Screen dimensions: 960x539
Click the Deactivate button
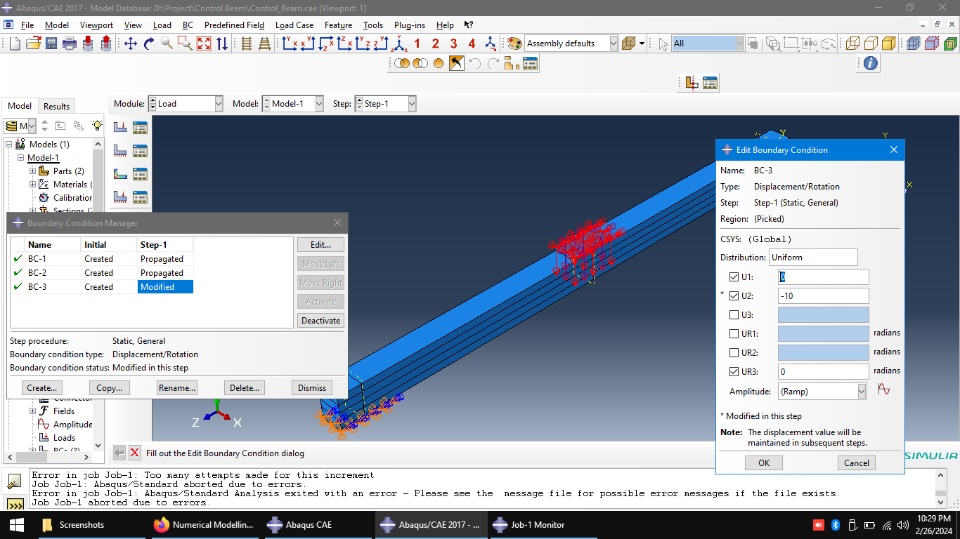pos(320,320)
